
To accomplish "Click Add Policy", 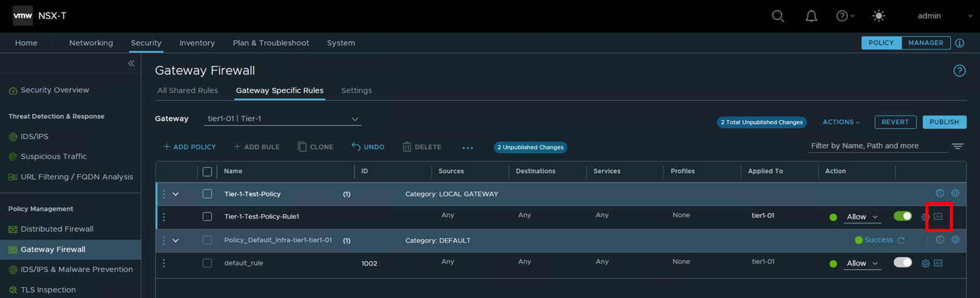I will click(190, 147).
